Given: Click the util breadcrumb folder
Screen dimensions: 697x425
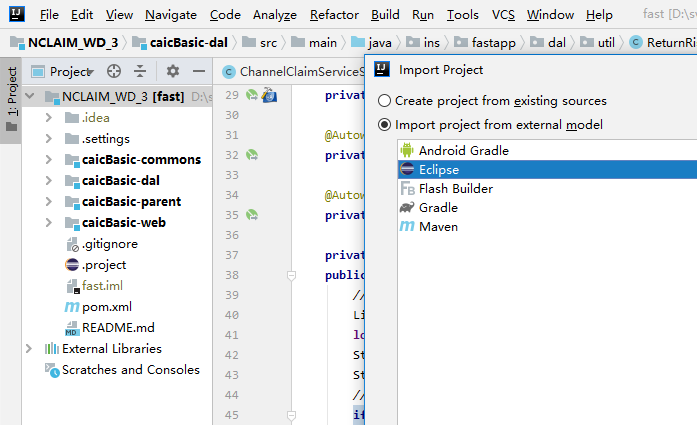Looking at the screenshot, I should coord(597,43).
